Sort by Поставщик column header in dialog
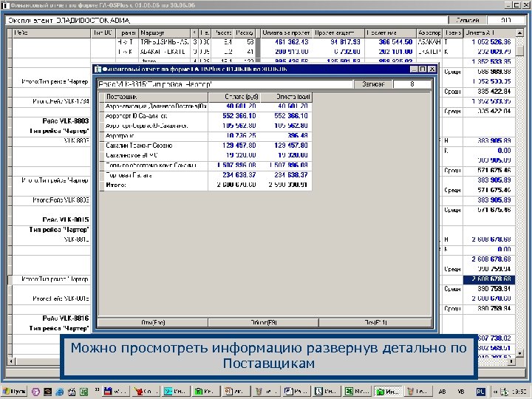Viewport: 532px width, 399px height. [156, 97]
